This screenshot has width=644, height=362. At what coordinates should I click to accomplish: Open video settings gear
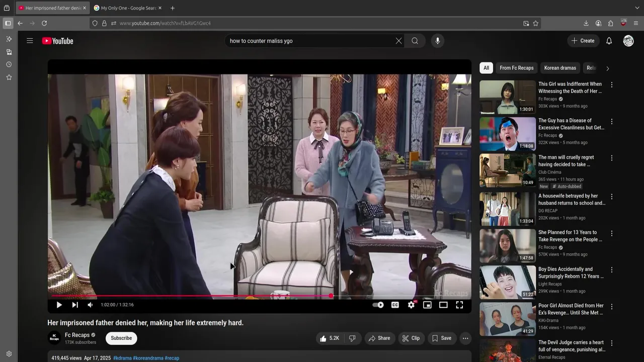(x=412, y=305)
